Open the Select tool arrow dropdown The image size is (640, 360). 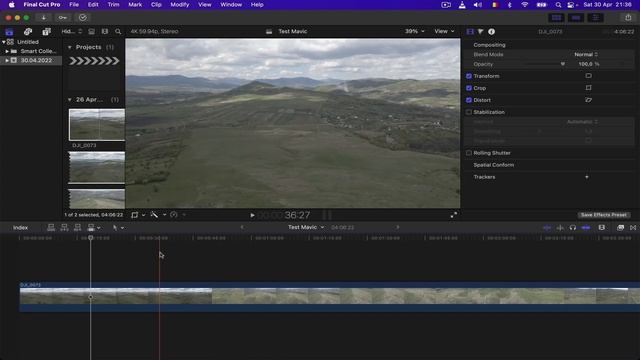tap(118, 228)
